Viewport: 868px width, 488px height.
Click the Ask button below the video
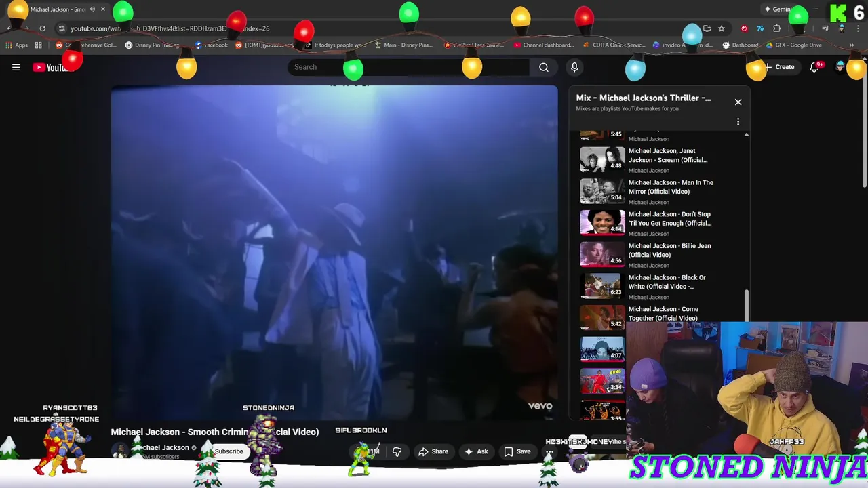pyautogui.click(x=476, y=451)
